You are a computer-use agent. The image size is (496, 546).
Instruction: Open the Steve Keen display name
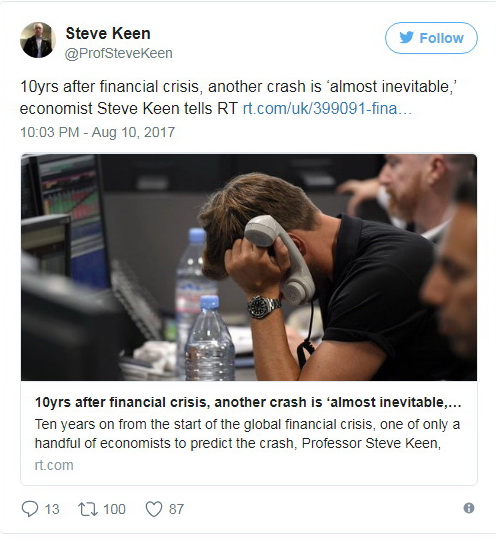point(108,33)
